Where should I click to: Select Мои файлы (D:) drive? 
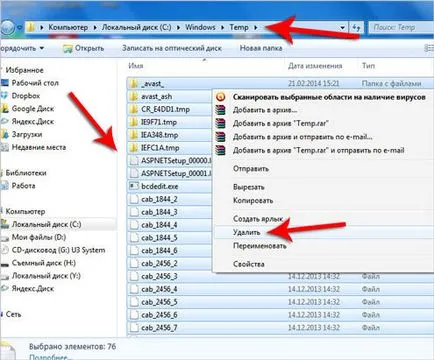(x=39, y=237)
